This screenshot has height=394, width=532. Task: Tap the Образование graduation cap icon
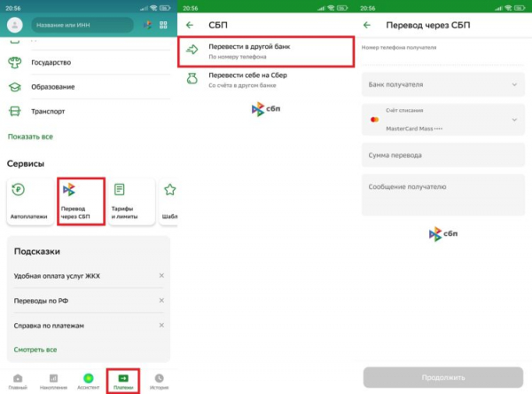[x=14, y=87]
